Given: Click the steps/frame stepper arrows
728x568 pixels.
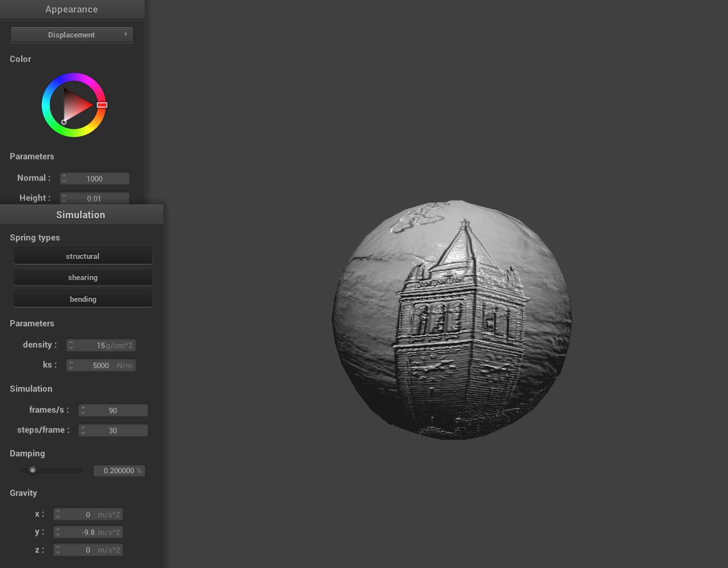Looking at the screenshot, I should coord(83,430).
